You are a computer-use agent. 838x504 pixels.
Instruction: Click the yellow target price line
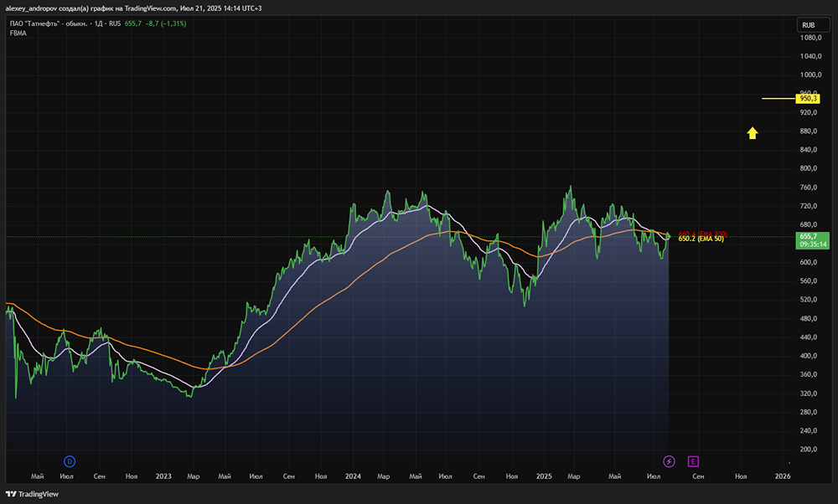[x=779, y=98]
